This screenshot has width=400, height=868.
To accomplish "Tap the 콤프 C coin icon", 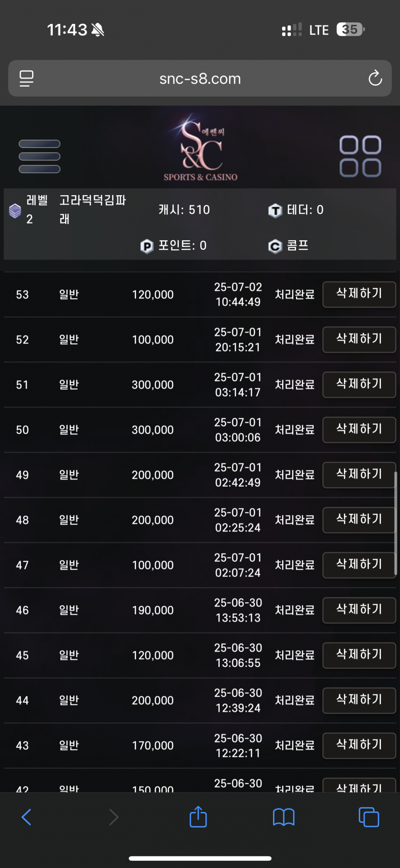I will point(275,246).
